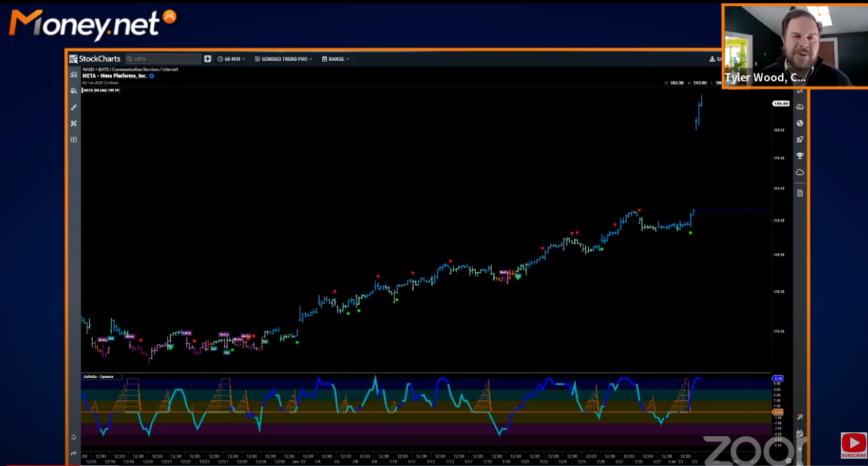Click the META (60 min) 189.99 legend label
The width and height of the screenshot is (868, 466).
(101, 90)
